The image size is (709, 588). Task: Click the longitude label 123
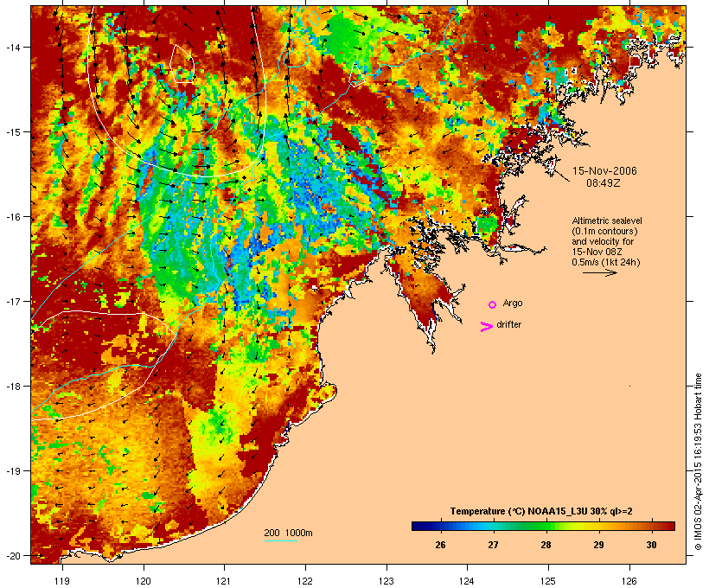click(x=386, y=581)
